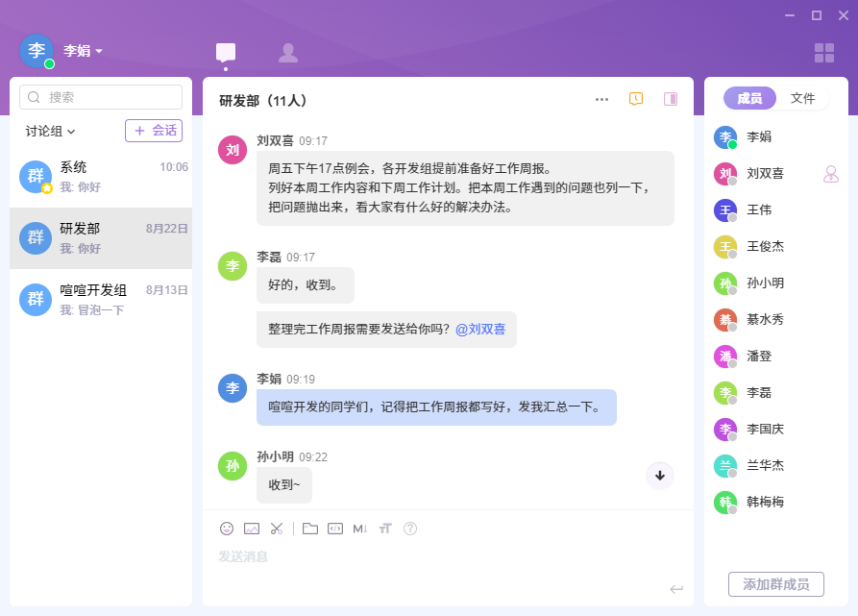Select member 孙小明 in member list
Screen dimensions: 858x616
776,283
